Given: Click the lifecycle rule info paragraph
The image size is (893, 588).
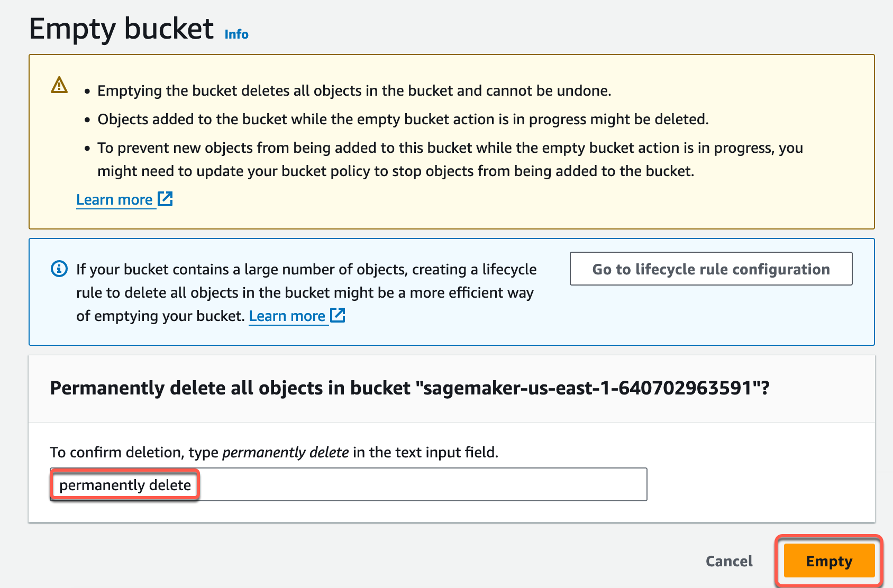Looking at the screenshot, I should pos(306,292).
